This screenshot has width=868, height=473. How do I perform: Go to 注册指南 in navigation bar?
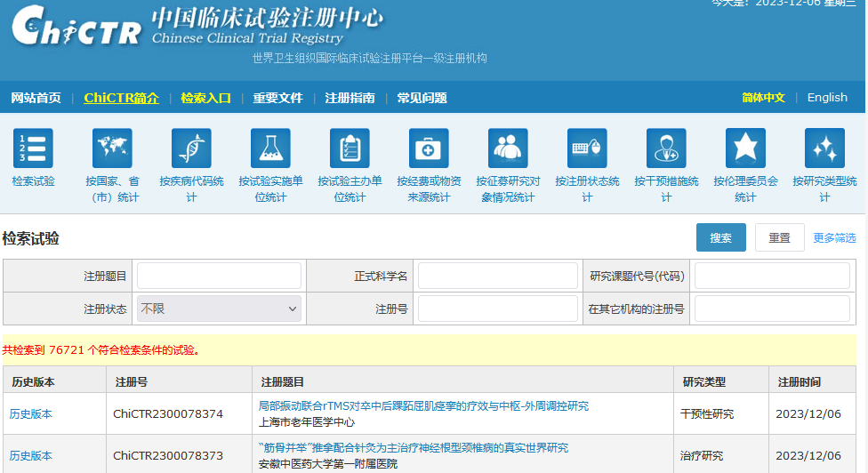pos(350,98)
